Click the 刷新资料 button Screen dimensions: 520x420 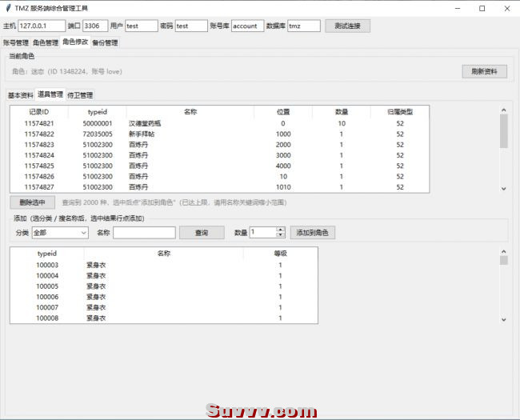click(x=484, y=71)
